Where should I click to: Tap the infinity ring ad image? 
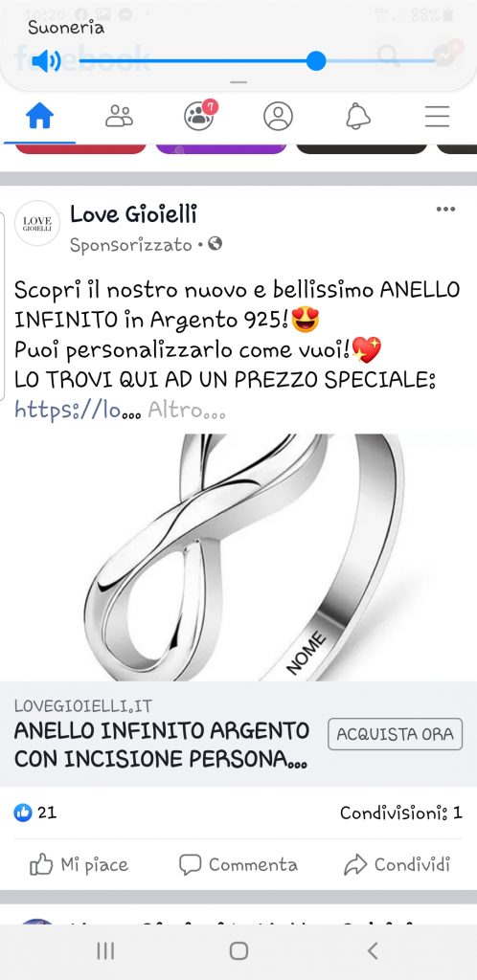(x=238, y=557)
